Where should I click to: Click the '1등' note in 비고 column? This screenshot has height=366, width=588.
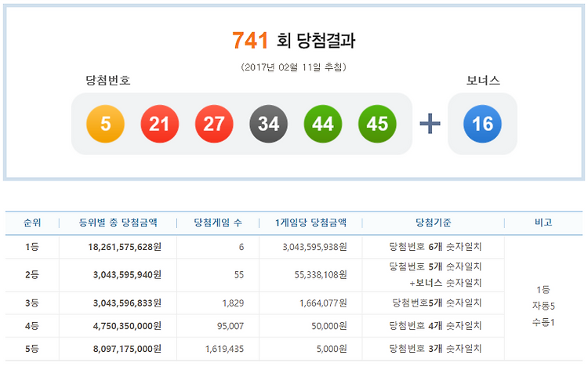coord(543,290)
